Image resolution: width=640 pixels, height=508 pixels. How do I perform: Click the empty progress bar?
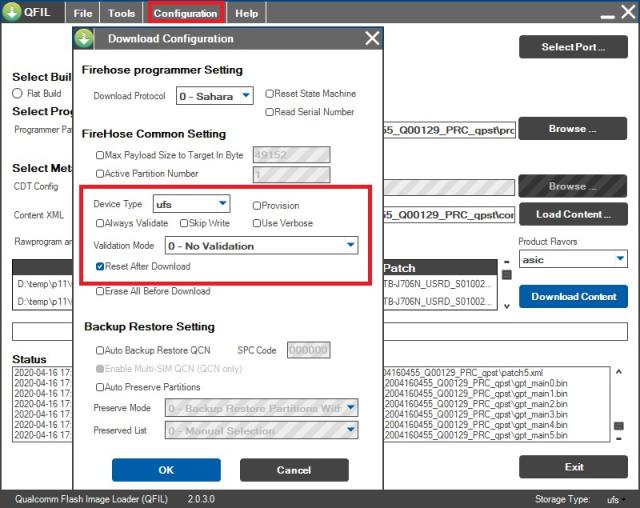click(x=505, y=331)
